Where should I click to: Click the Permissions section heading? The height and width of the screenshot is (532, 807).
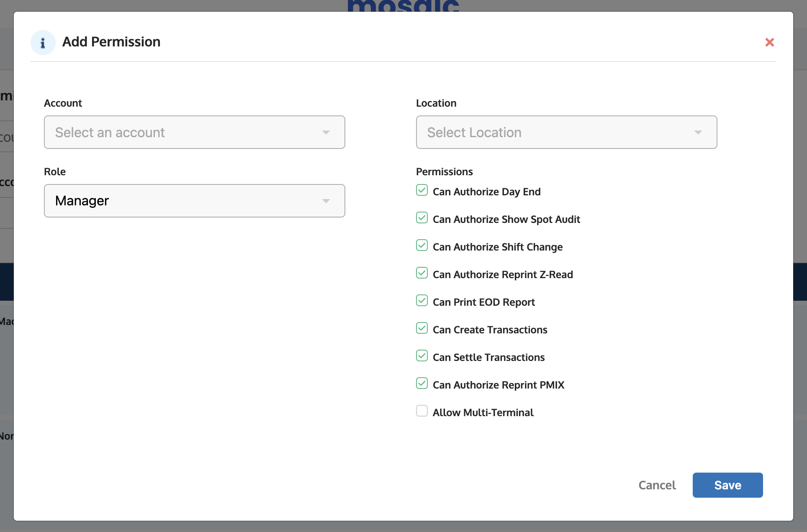pos(445,171)
